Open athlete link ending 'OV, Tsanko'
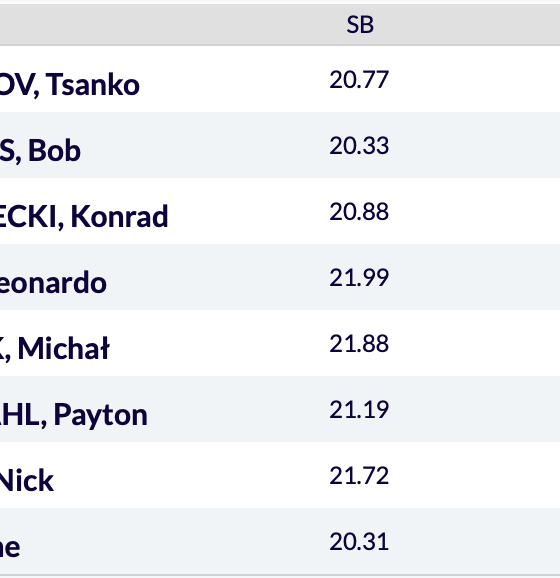560x578 pixels. (x=70, y=85)
